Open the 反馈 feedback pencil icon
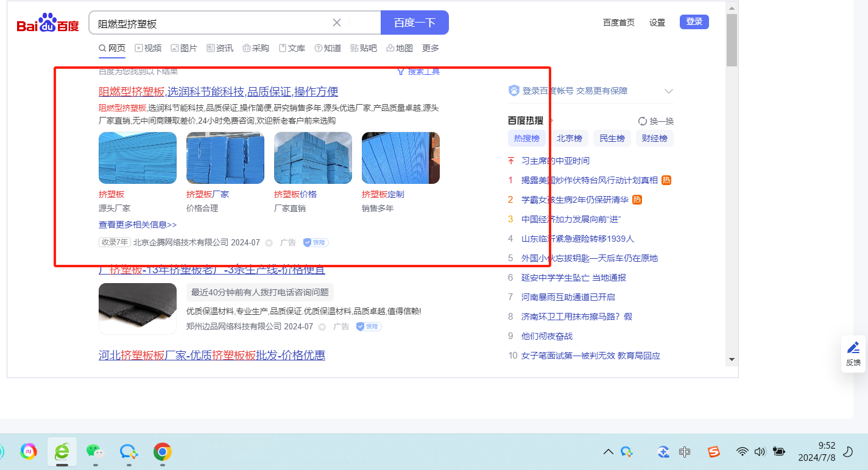 pos(853,348)
